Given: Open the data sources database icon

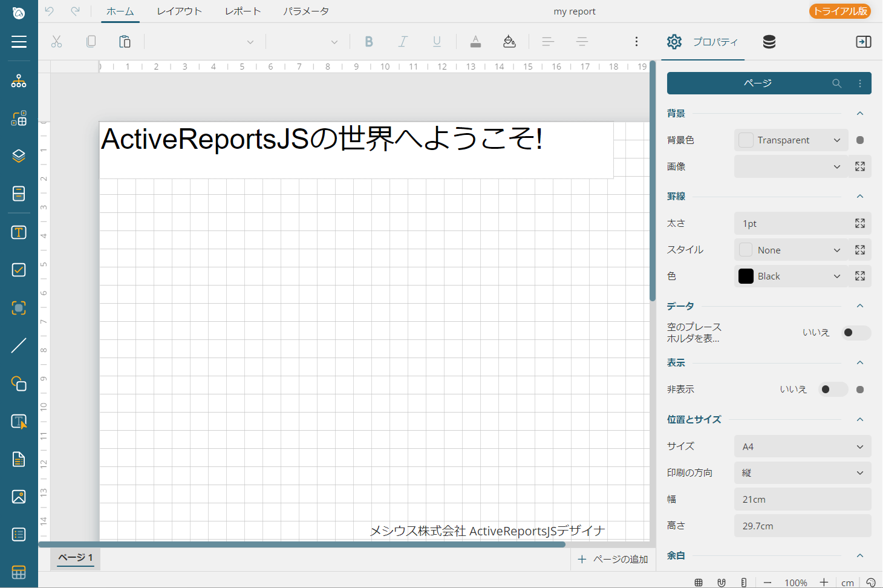Looking at the screenshot, I should click(769, 42).
